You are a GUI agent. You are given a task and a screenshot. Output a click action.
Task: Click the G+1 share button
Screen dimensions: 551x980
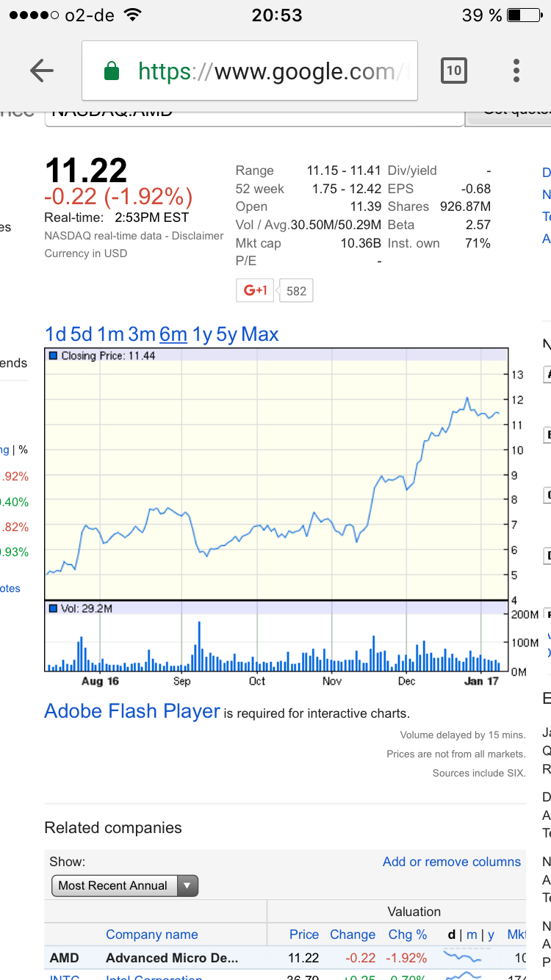coord(255,290)
